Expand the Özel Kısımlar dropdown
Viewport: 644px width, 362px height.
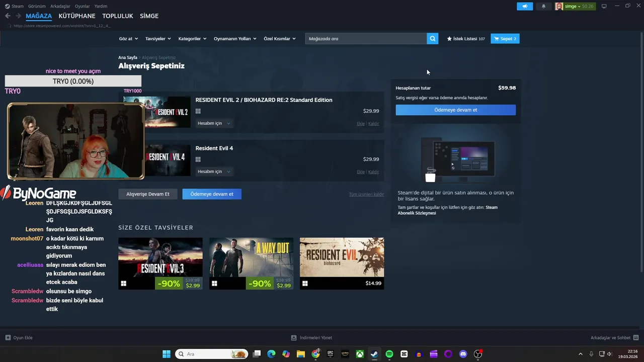coord(280,39)
